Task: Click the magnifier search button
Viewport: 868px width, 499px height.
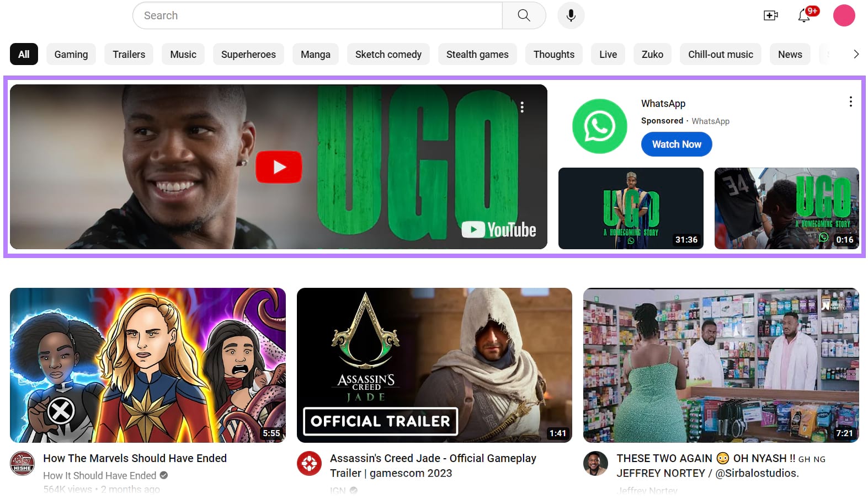Action: (524, 15)
